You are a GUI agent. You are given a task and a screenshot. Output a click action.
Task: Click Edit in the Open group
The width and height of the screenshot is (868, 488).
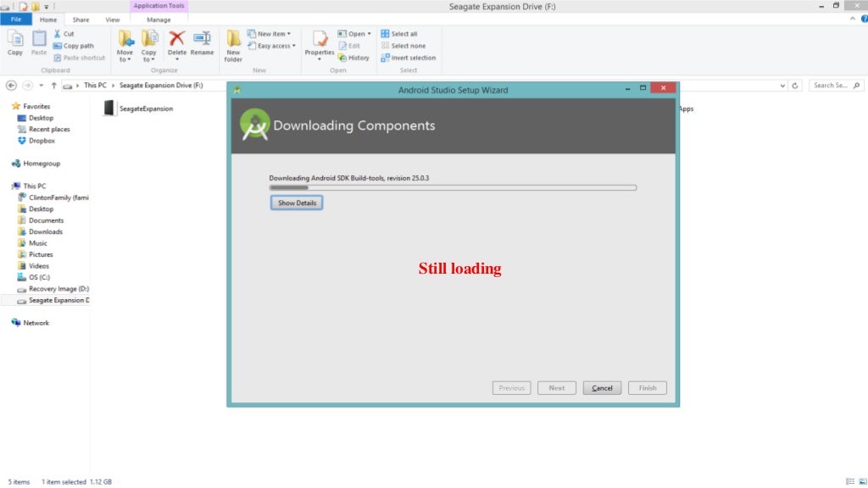tap(349, 46)
